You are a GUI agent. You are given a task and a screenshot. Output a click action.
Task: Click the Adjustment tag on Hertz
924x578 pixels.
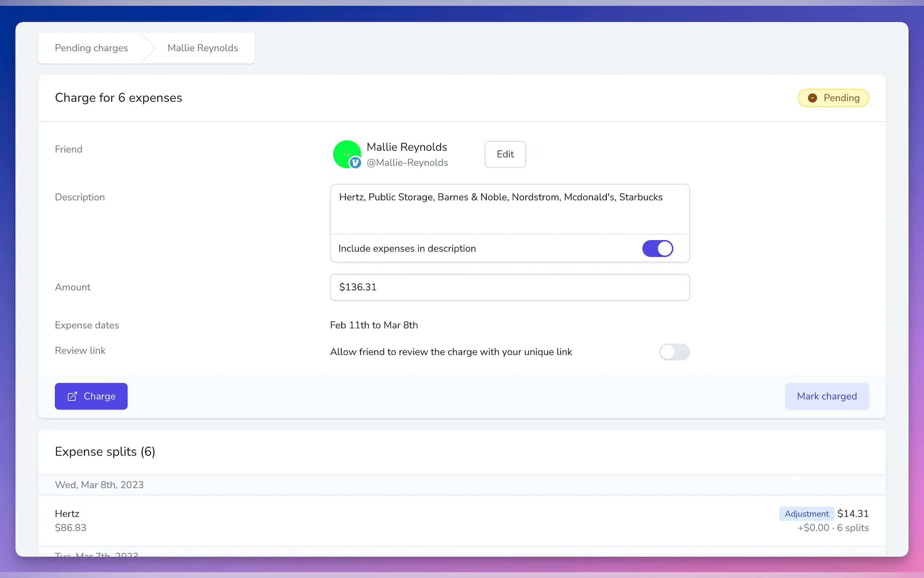806,514
